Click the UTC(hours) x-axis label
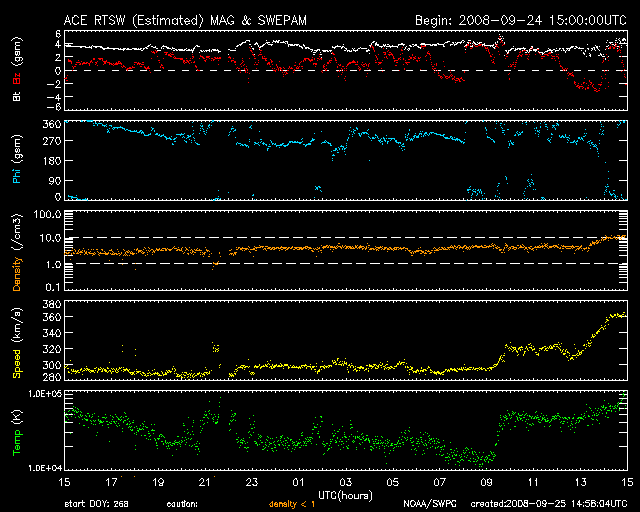Screen dimensions: 640x512 coord(346,494)
